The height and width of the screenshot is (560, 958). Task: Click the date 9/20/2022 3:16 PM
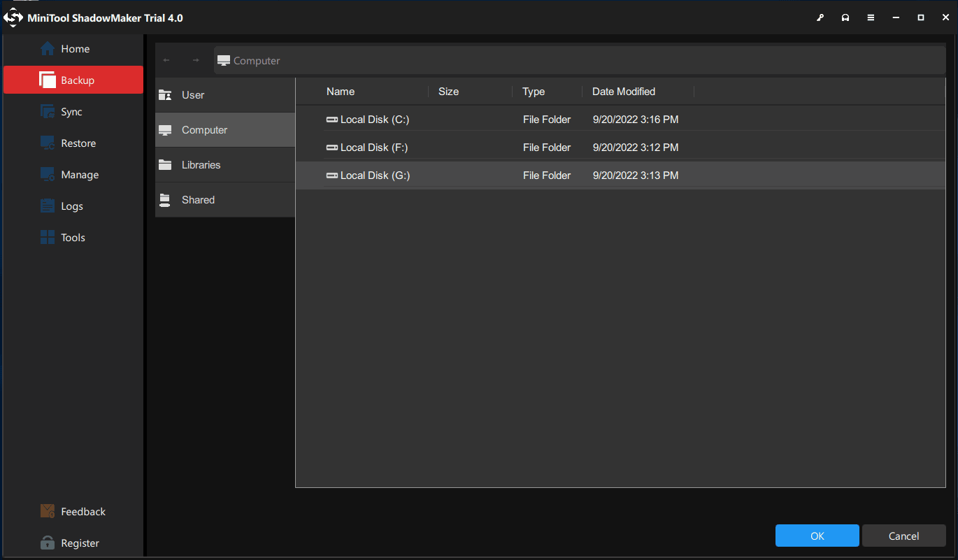point(636,120)
